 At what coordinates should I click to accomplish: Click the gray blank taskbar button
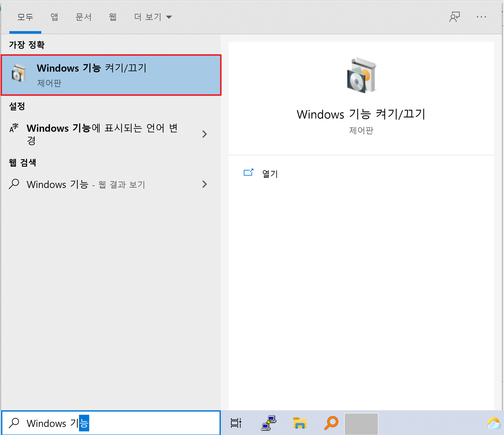(361, 423)
